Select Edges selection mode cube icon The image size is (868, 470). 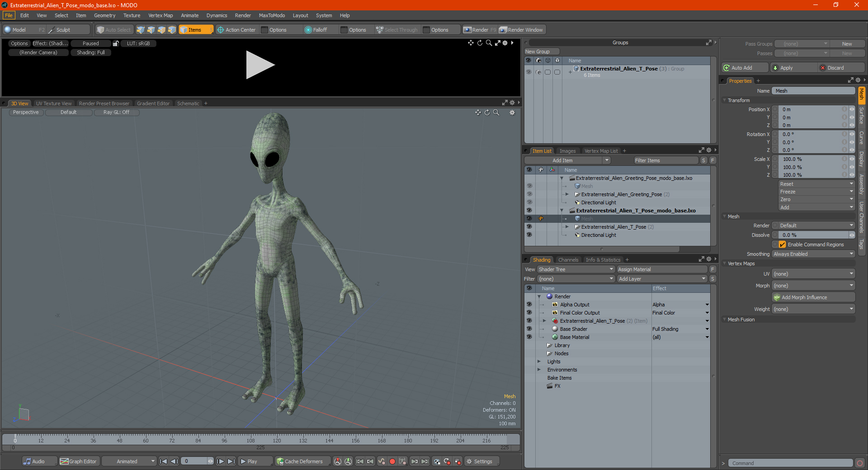point(151,30)
